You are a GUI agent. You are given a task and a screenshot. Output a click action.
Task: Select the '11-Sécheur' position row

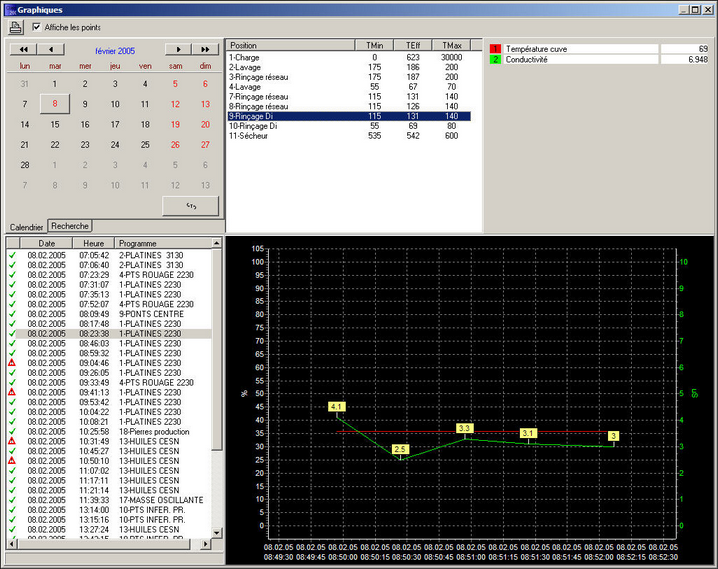349,136
